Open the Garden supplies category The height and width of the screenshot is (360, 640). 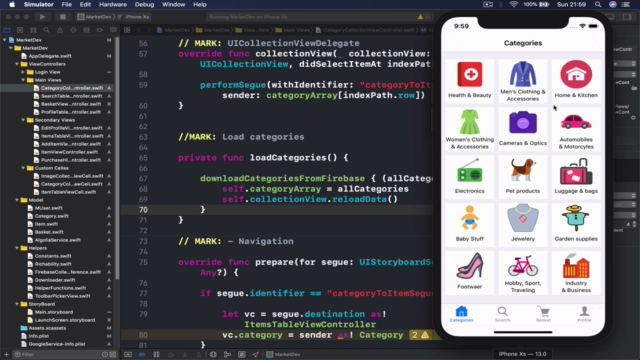click(x=576, y=224)
